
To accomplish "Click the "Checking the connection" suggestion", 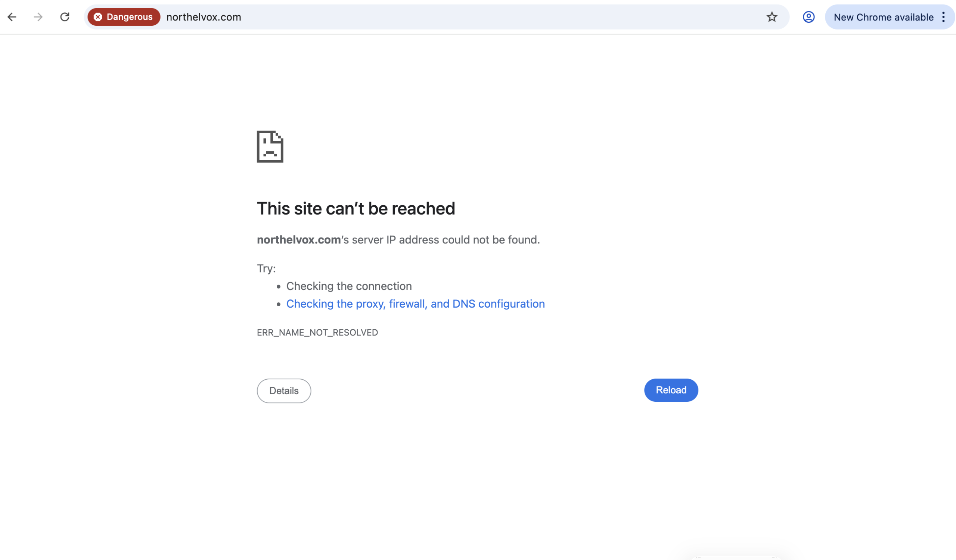I will pyautogui.click(x=349, y=286).
